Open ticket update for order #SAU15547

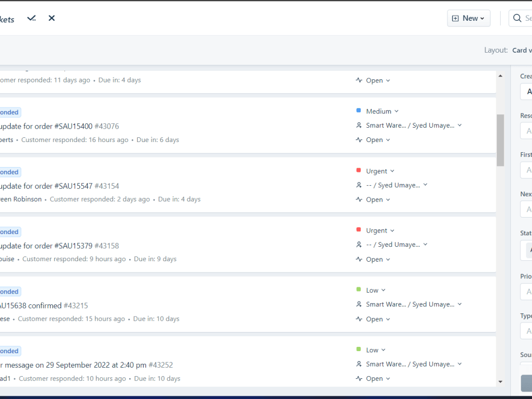tap(60, 186)
